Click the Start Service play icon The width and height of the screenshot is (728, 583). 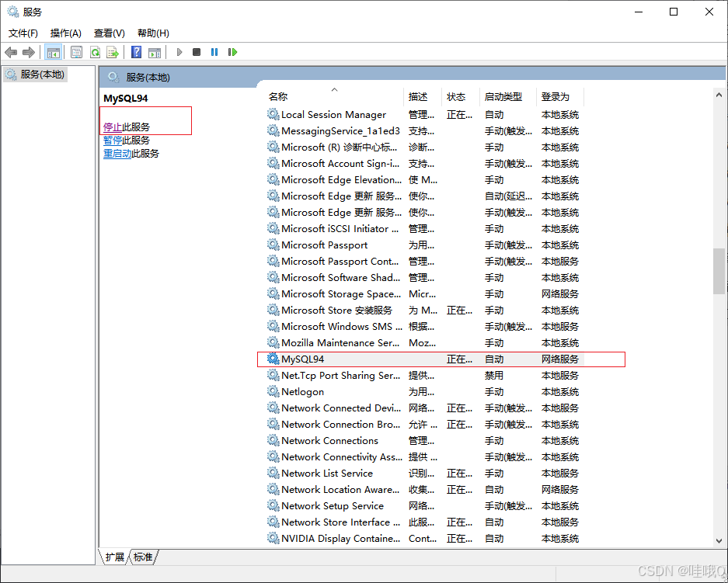(x=179, y=52)
